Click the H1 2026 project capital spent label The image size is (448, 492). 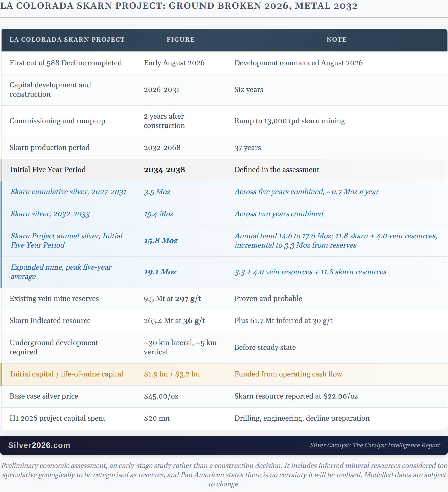tap(58, 418)
